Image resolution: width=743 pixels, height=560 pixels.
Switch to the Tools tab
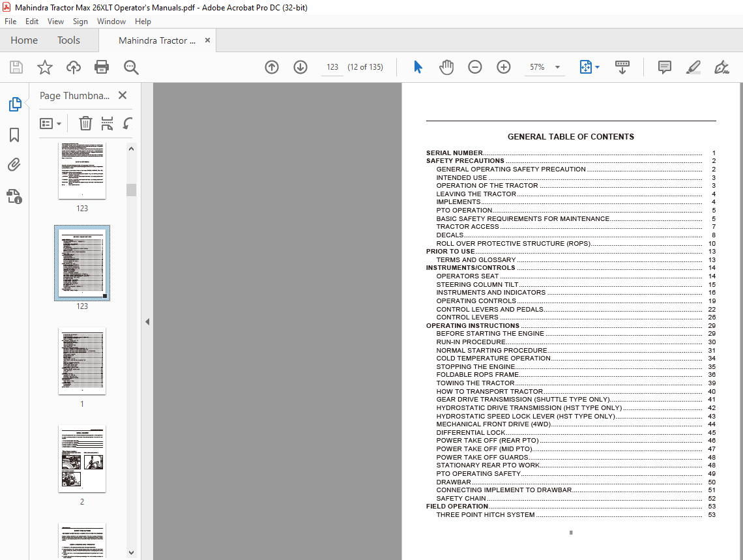(x=68, y=40)
